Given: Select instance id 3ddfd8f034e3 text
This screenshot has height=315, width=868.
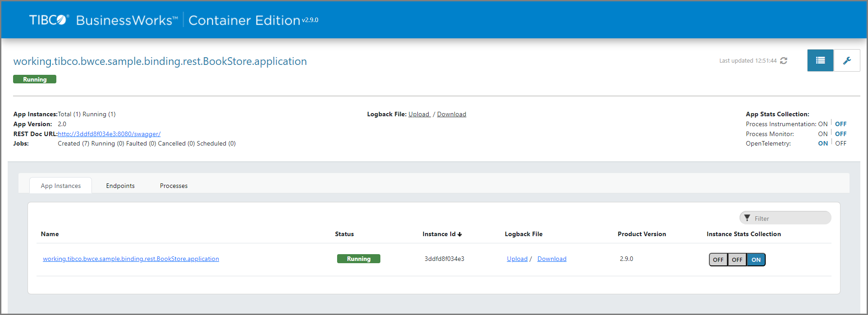Looking at the screenshot, I should click(x=444, y=259).
